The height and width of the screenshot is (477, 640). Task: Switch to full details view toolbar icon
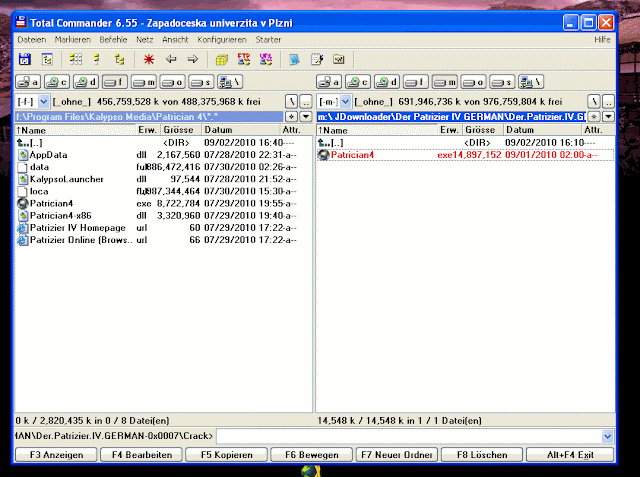pyautogui.click(x=97, y=60)
